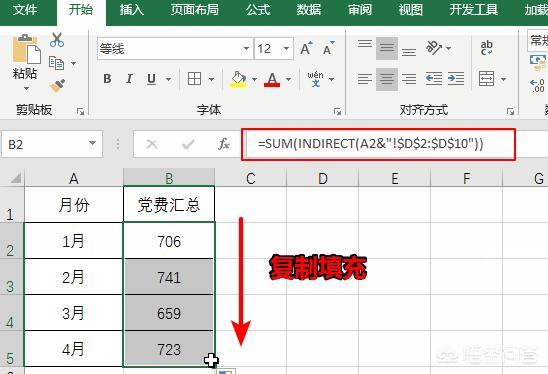Expand Name Box dropdown arrow
Image resolution: width=548 pixels, height=374 pixels.
pyautogui.click(x=92, y=143)
